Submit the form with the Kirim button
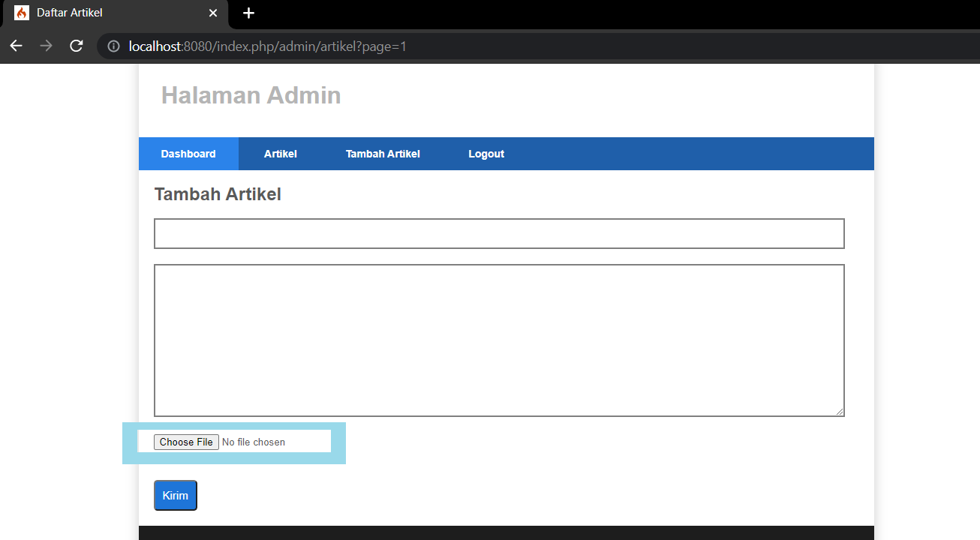The image size is (980, 540). 175,495
